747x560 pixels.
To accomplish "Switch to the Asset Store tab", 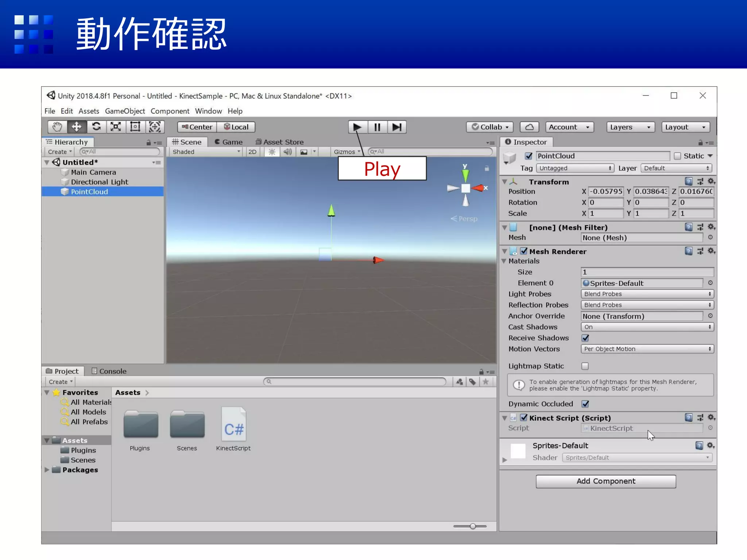I will pos(280,142).
